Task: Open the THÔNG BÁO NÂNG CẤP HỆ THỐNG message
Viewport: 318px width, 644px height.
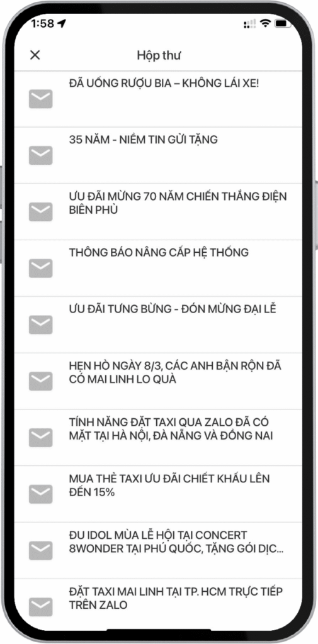Action: [158, 268]
